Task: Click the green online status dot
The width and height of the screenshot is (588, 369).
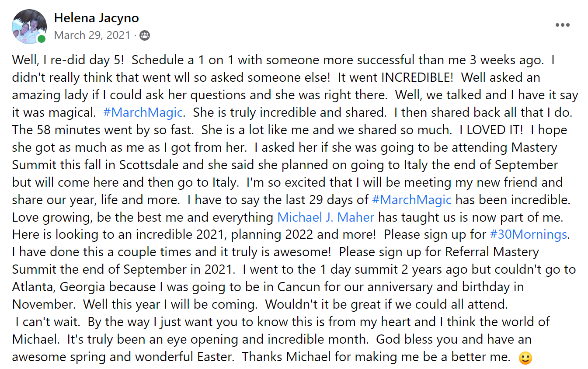Action: pyautogui.click(x=42, y=39)
